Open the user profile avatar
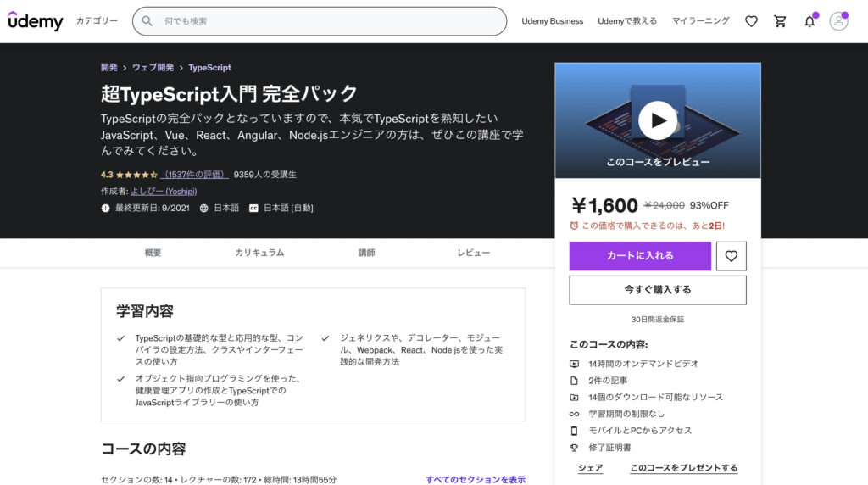Image resolution: width=868 pixels, height=485 pixels. coord(838,21)
